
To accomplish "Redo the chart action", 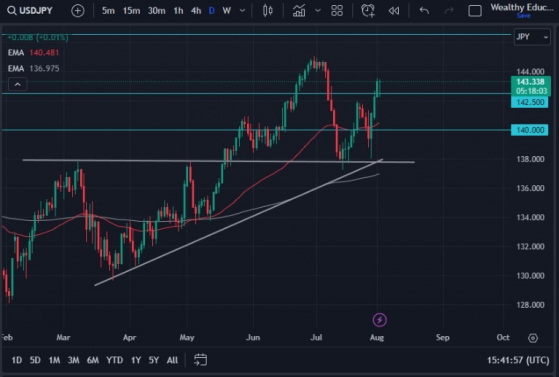I will click(x=449, y=11).
